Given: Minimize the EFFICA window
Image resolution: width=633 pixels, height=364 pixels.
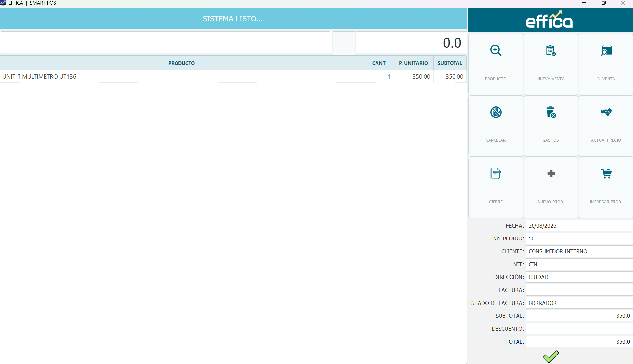Looking at the screenshot, I should (x=584, y=3).
